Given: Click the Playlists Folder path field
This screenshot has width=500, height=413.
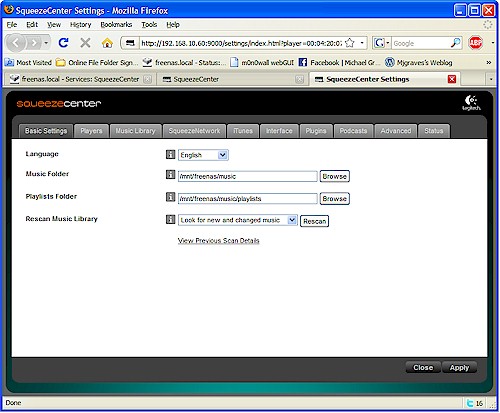Looking at the screenshot, I should [x=248, y=198].
